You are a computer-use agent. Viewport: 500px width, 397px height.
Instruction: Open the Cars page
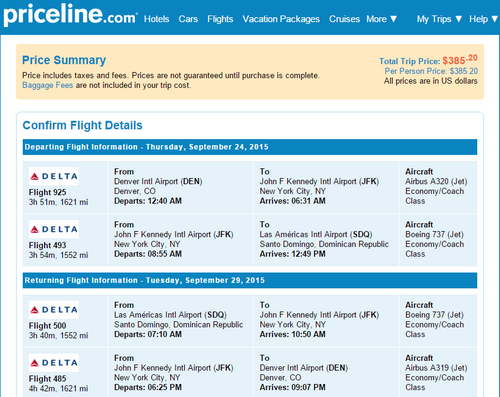click(188, 19)
